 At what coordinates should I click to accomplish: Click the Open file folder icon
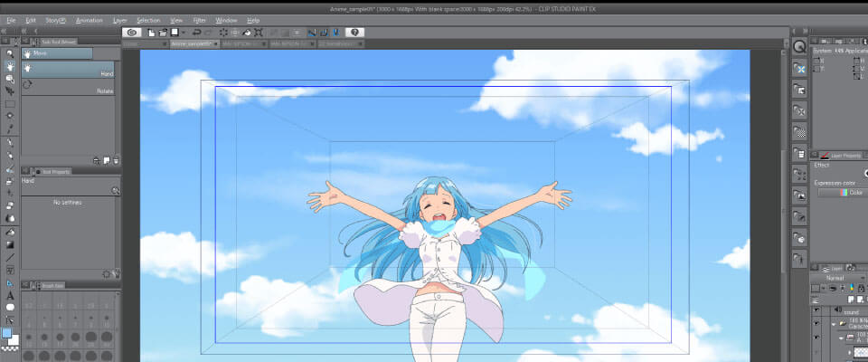click(164, 33)
